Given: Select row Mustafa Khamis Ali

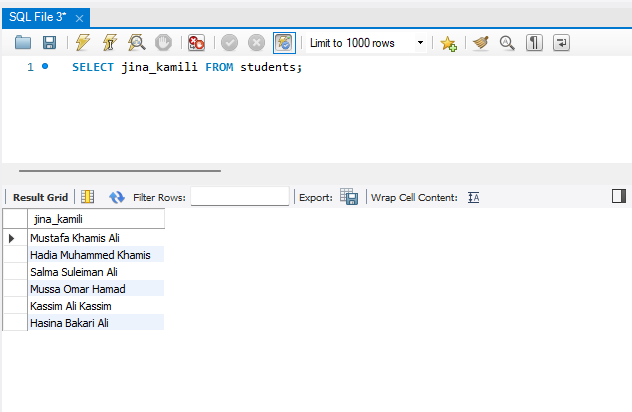Looking at the screenshot, I should coord(96,238).
